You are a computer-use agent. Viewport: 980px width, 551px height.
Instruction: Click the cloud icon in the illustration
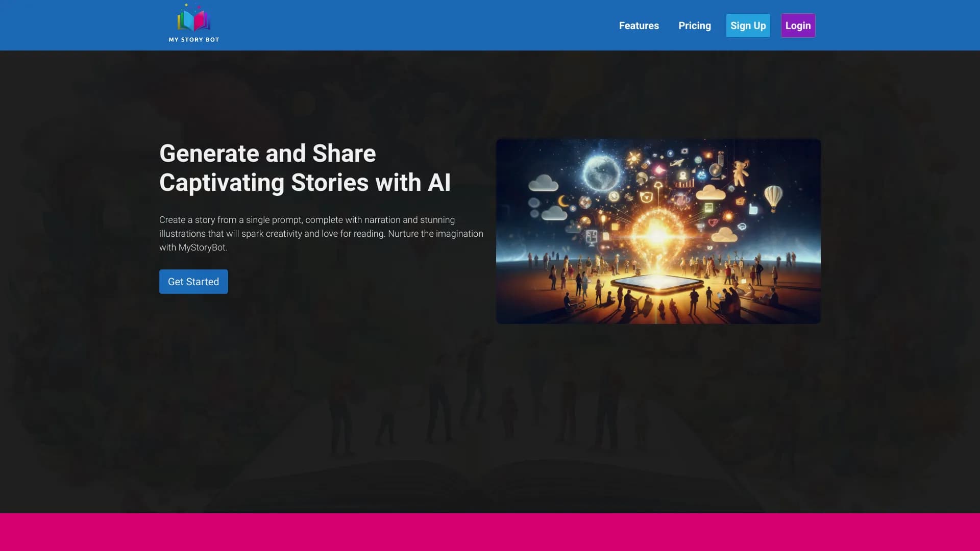pos(543,182)
